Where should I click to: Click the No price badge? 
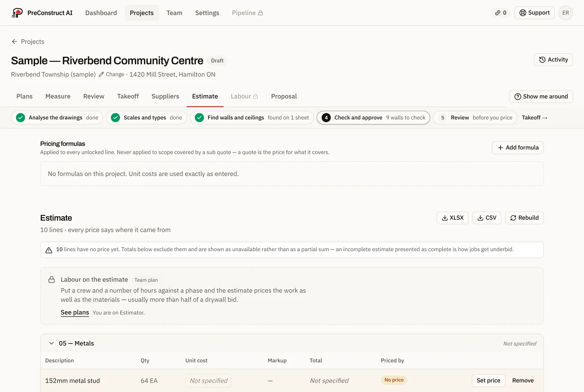tap(394, 380)
